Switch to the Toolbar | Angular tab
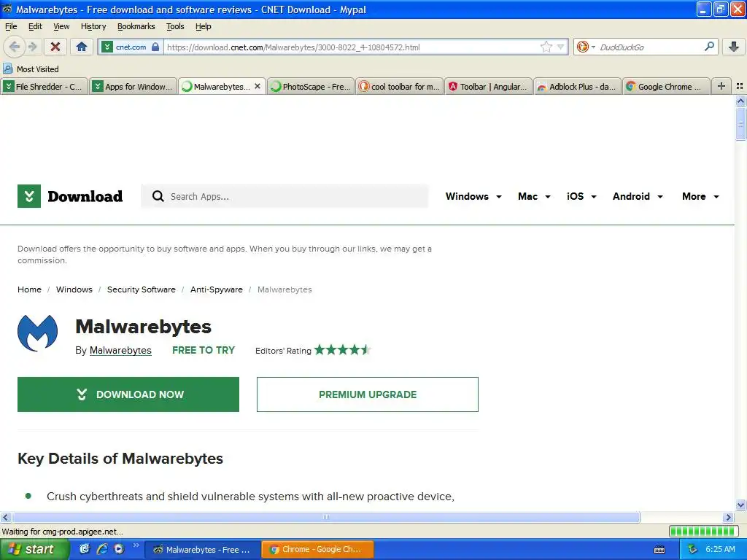Viewport: 747px width, 560px height. 488,86
